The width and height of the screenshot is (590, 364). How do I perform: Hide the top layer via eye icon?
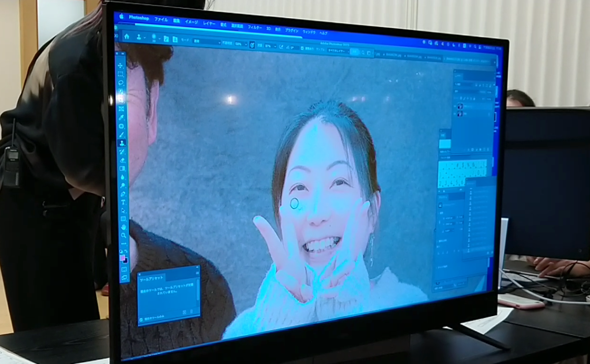tap(455, 106)
